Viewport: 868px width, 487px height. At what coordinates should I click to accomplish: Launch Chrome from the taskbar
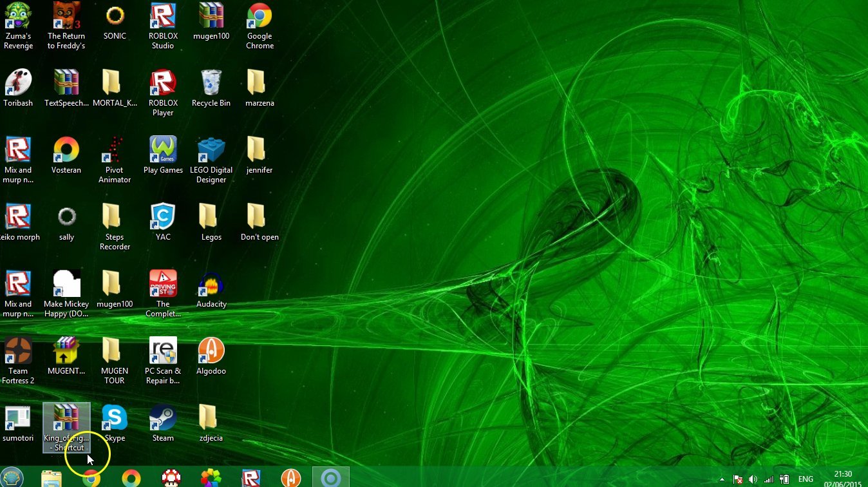click(91, 477)
